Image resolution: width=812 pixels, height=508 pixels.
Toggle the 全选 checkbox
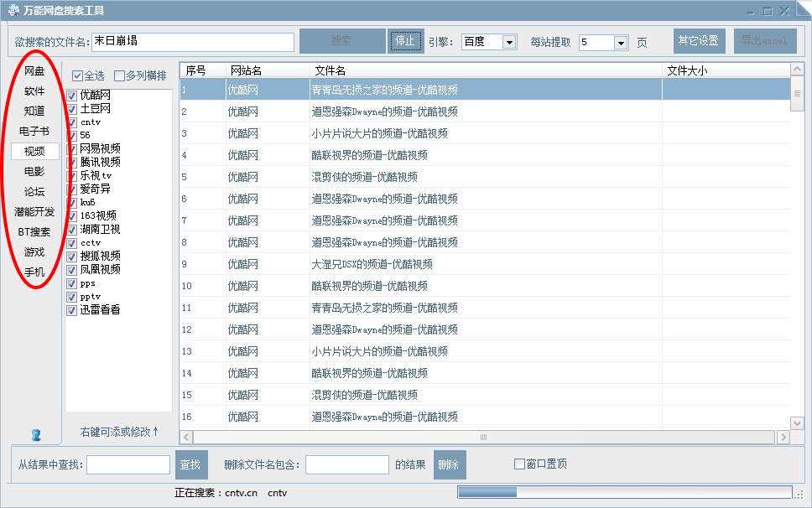click(78, 76)
